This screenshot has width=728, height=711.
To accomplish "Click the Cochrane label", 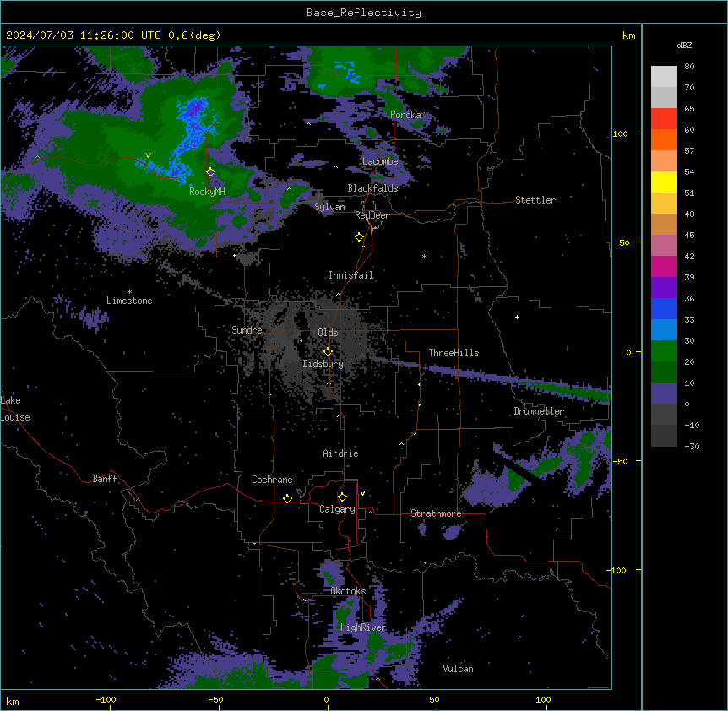I will pos(272,480).
